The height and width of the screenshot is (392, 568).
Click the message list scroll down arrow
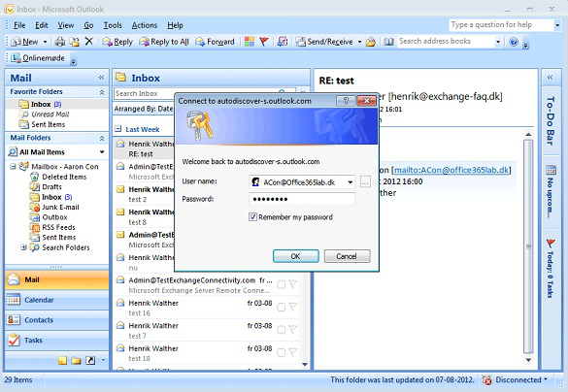[305, 365]
